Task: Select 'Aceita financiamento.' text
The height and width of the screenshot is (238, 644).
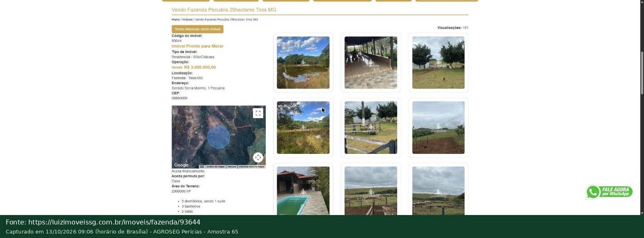Action: coord(188,171)
